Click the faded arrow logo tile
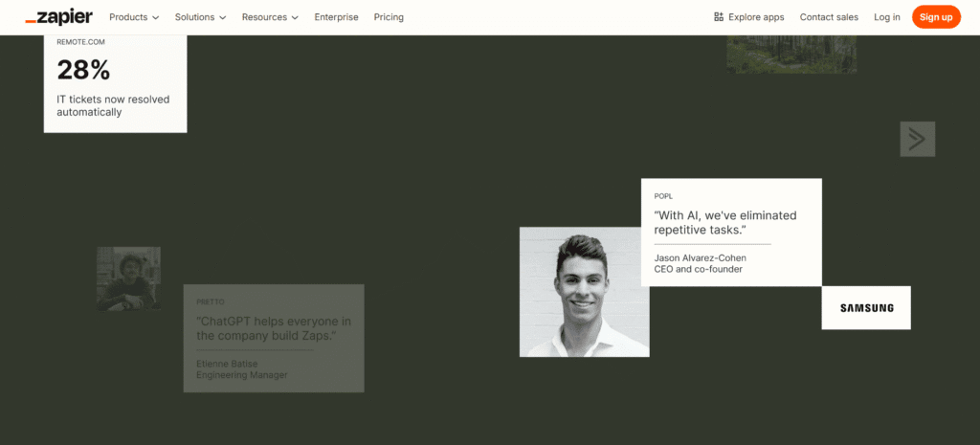 pyautogui.click(x=917, y=139)
